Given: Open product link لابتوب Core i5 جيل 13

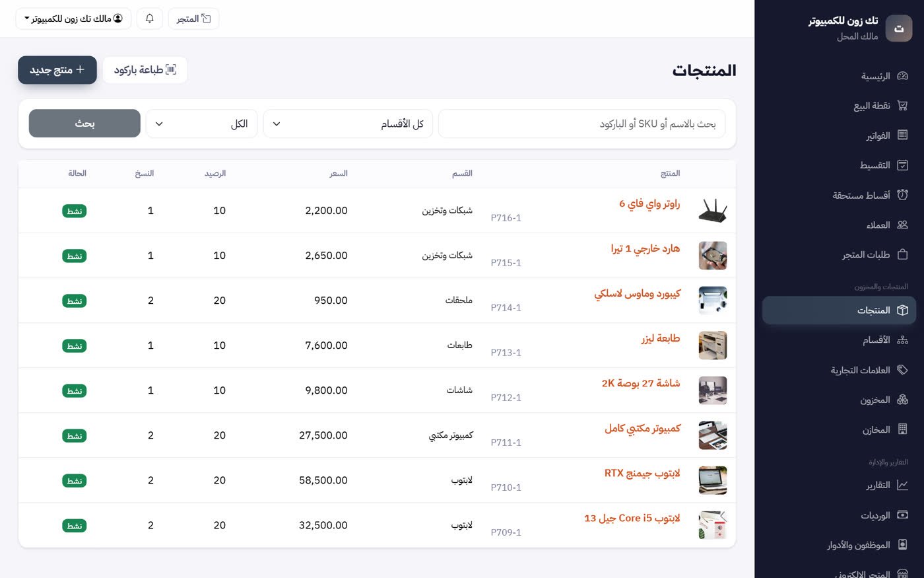Looking at the screenshot, I should click(x=632, y=518).
